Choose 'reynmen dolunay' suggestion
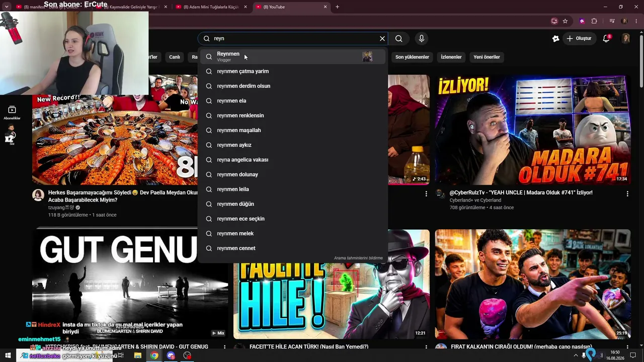Image resolution: width=644 pixels, height=362 pixels. pyautogui.click(x=293, y=174)
